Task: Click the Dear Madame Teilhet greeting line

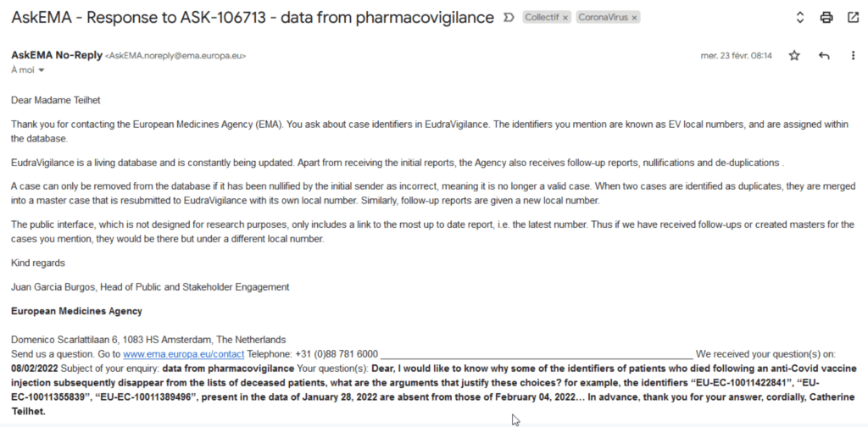Action: click(56, 100)
